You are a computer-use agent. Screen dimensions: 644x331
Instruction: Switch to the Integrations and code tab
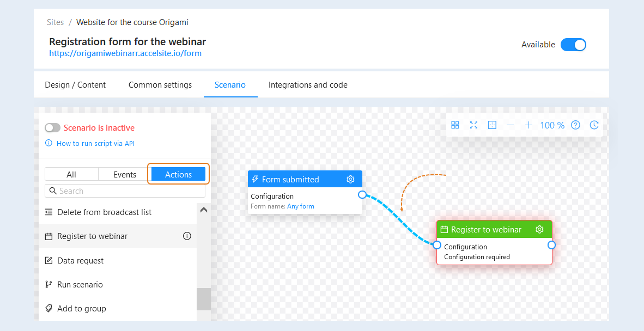[x=308, y=85]
